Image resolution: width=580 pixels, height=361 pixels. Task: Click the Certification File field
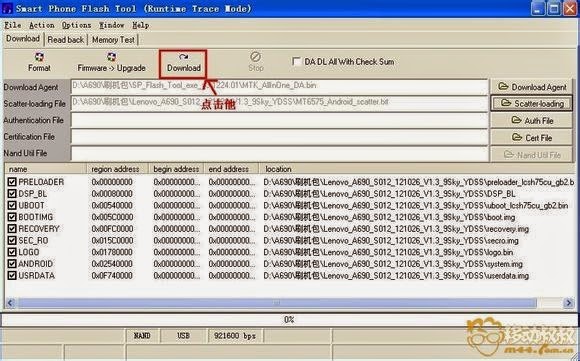pyautogui.click(x=279, y=137)
